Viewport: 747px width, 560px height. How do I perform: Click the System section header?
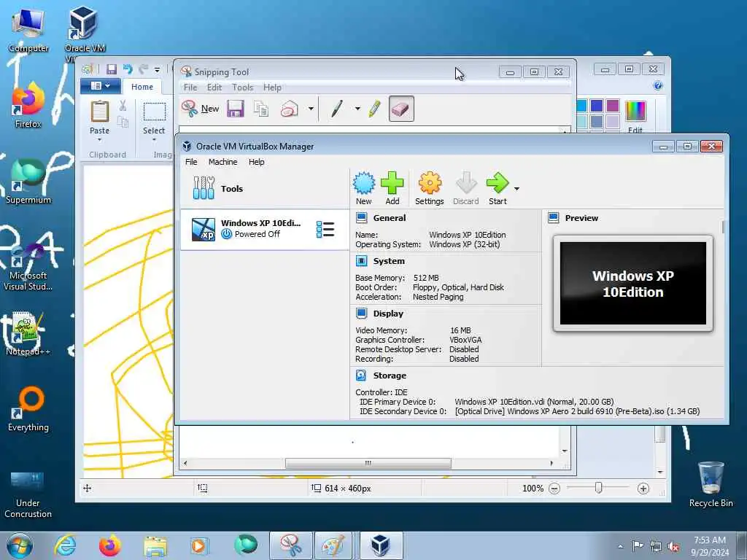[389, 261]
